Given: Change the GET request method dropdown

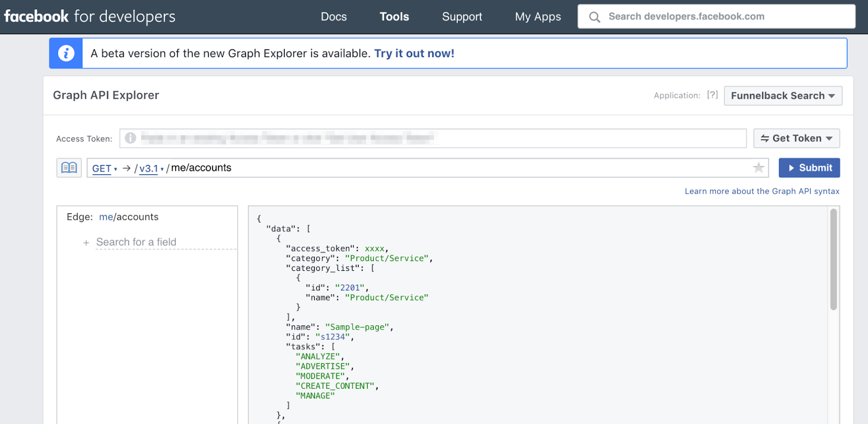Looking at the screenshot, I should click(105, 168).
